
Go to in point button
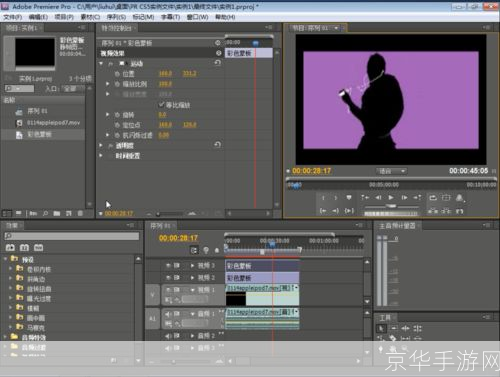pyautogui.click(x=323, y=211)
